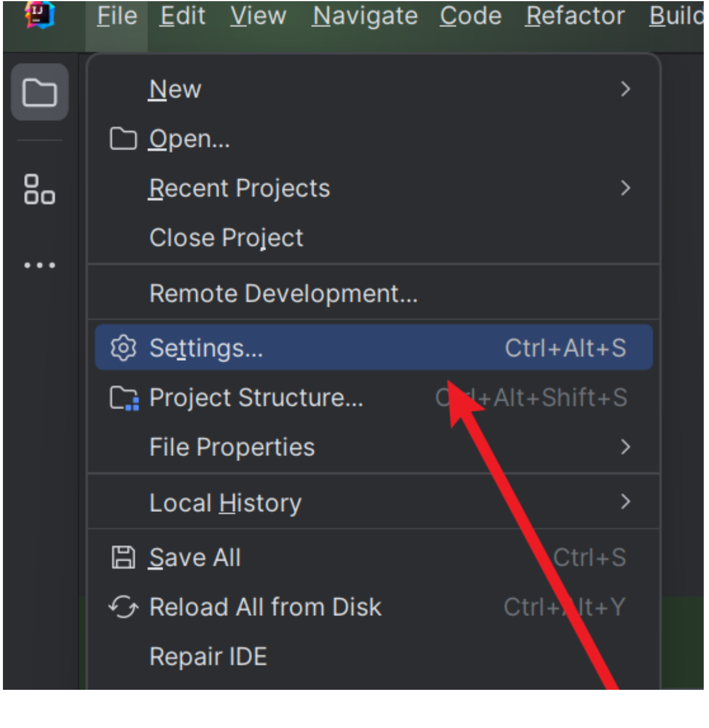Image resolution: width=709 pixels, height=728 pixels.
Task: Show more tool windows via ellipsis icon
Action: [x=39, y=266]
